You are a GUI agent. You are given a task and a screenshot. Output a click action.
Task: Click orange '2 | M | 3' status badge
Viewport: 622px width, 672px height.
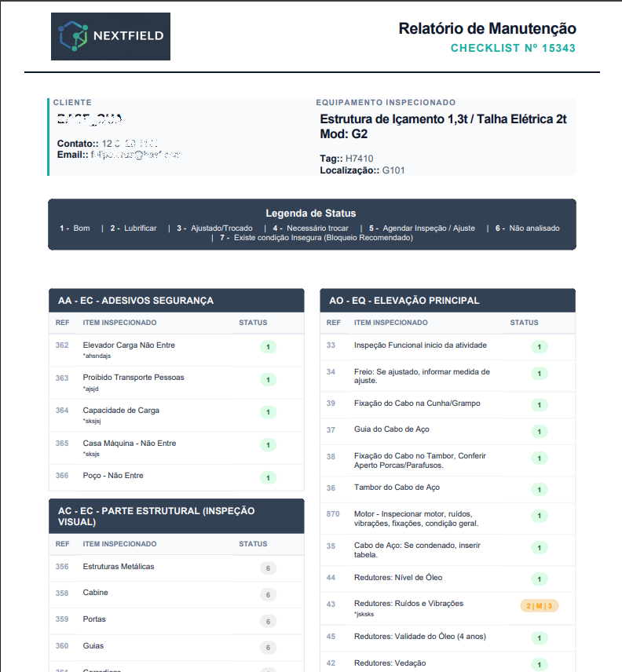pyautogui.click(x=540, y=606)
